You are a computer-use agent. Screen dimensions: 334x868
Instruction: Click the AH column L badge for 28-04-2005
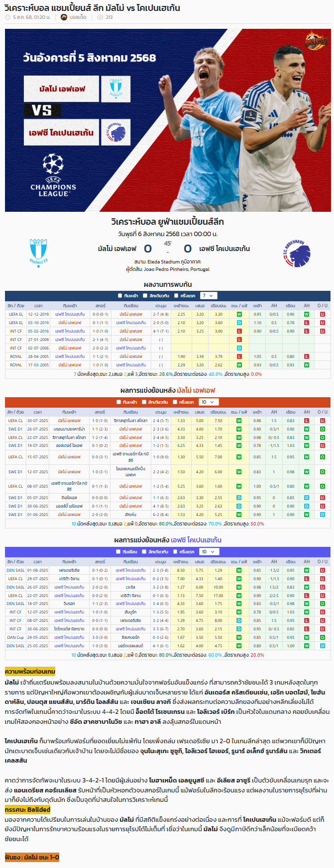307,356
